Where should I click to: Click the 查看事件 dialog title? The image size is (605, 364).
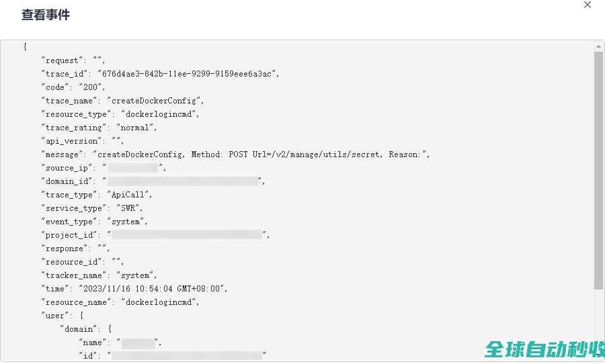(45, 15)
